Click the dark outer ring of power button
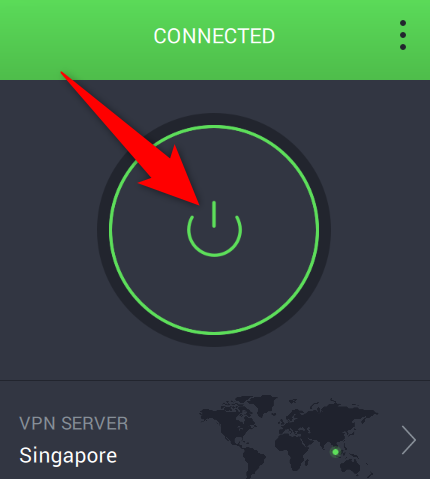 (x=214, y=119)
